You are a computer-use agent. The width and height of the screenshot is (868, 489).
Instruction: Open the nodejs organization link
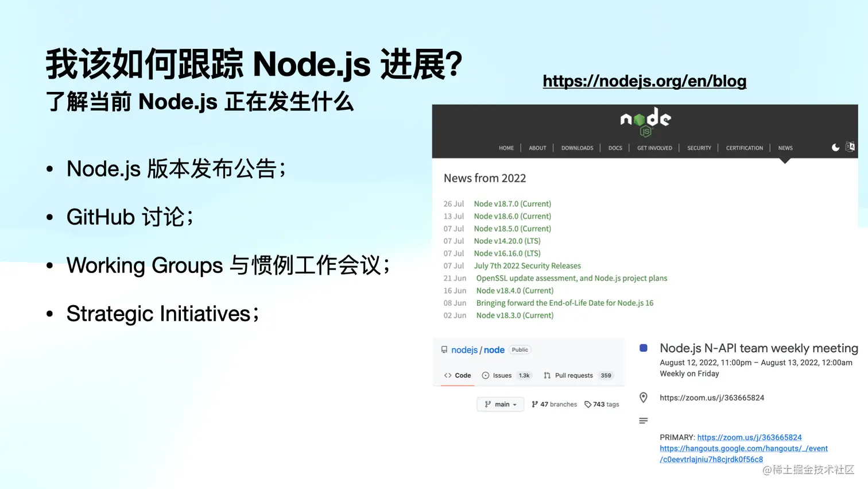[x=464, y=350]
